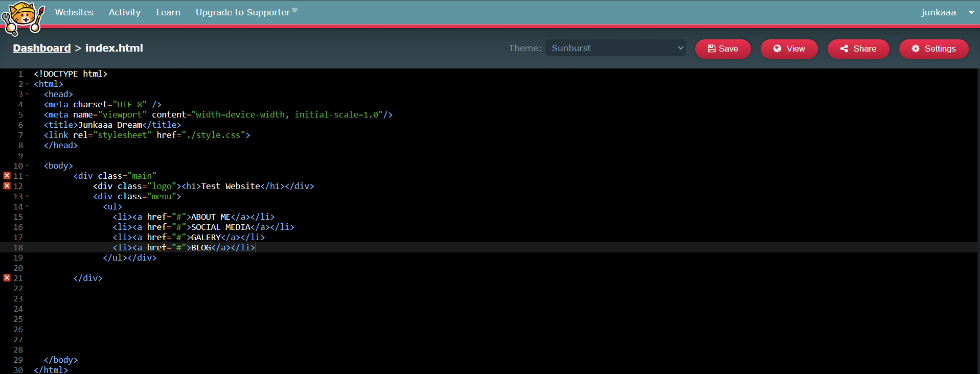The height and width of the screenshot is (374, 980).
Task: Click the share icon on Share button
Action: (844, 49)
